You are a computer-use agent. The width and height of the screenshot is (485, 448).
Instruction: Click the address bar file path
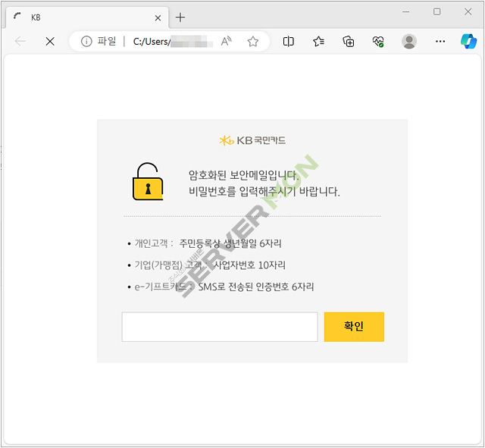tap(173, 42)
